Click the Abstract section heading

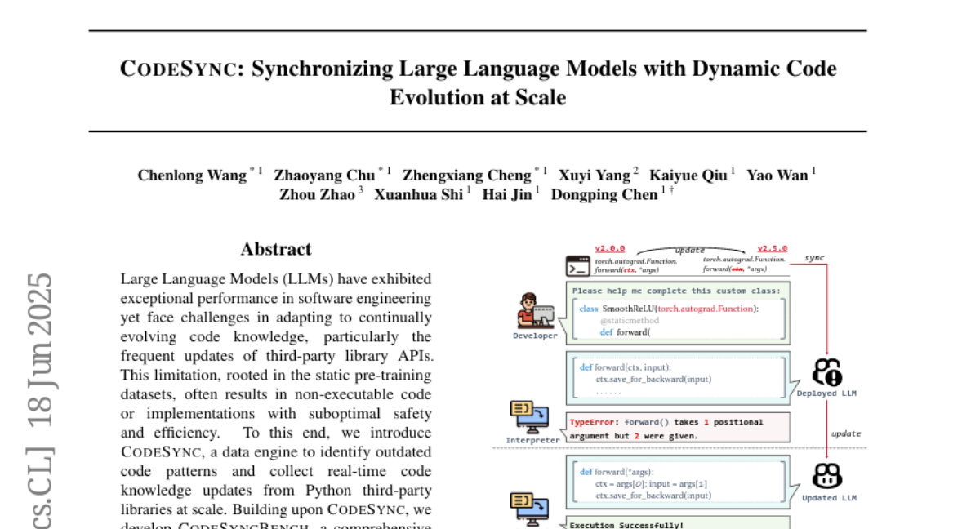[x=276, y=249]
